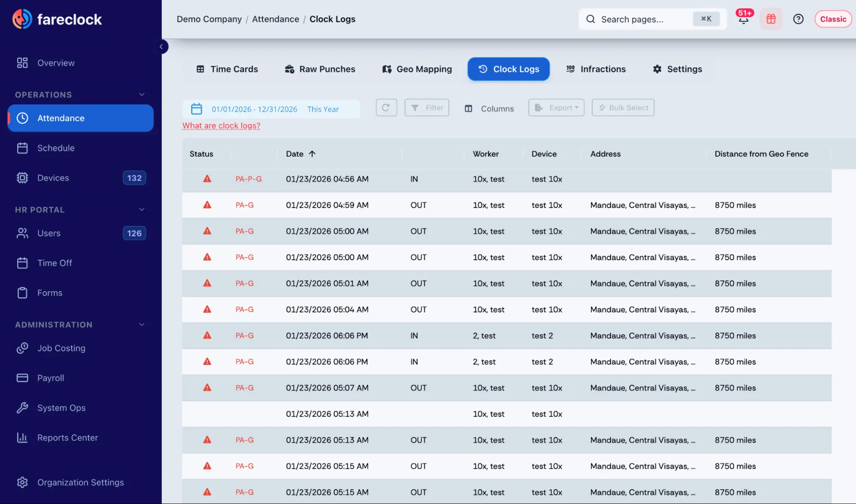Open the help question mark icon
Image resolution: width=856 pixels, height=504 pixels.
[798, 19]
